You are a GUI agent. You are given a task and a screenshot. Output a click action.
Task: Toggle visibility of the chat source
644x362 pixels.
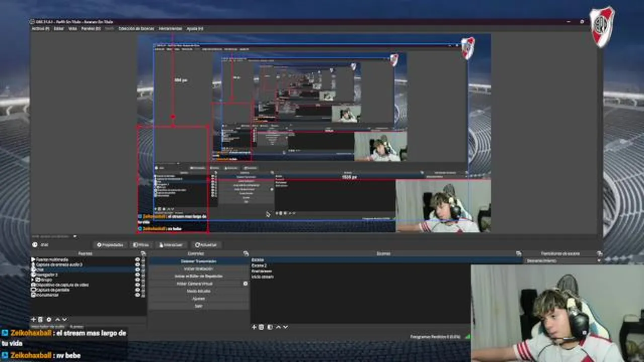[x=137, y=269]
